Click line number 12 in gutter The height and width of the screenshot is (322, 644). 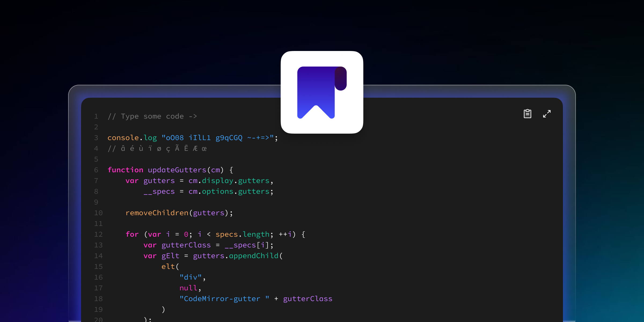(98, 235)
